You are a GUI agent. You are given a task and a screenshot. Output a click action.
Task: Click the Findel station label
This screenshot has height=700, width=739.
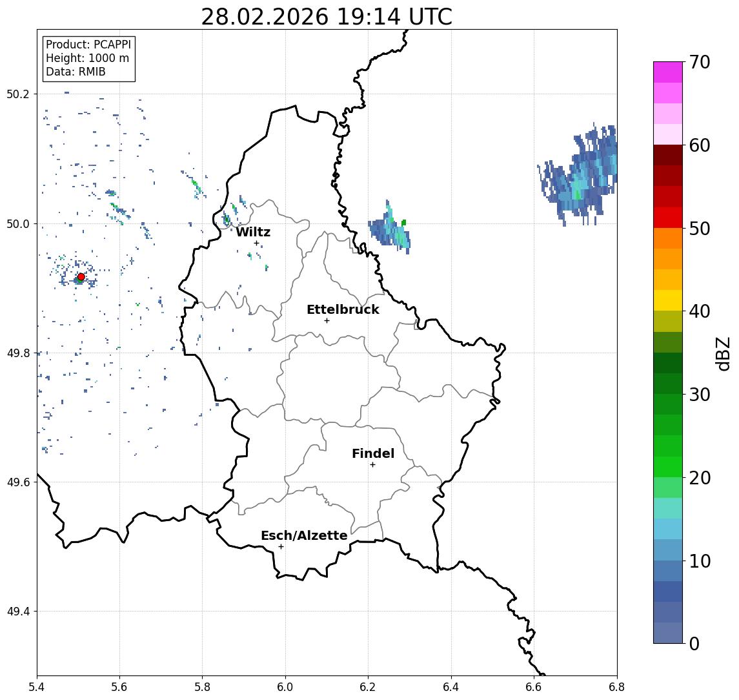tap(373, 453)
